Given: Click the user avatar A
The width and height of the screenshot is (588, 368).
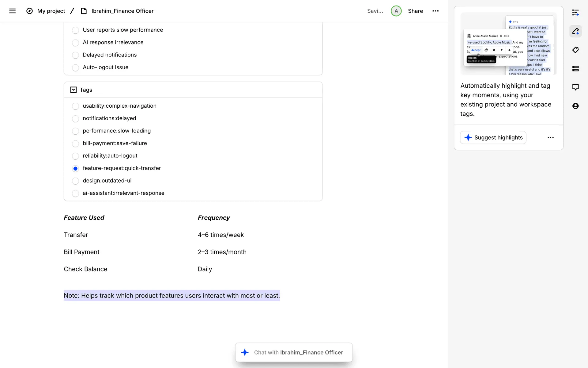Looking at the screenshot, I should pos(396,11).
